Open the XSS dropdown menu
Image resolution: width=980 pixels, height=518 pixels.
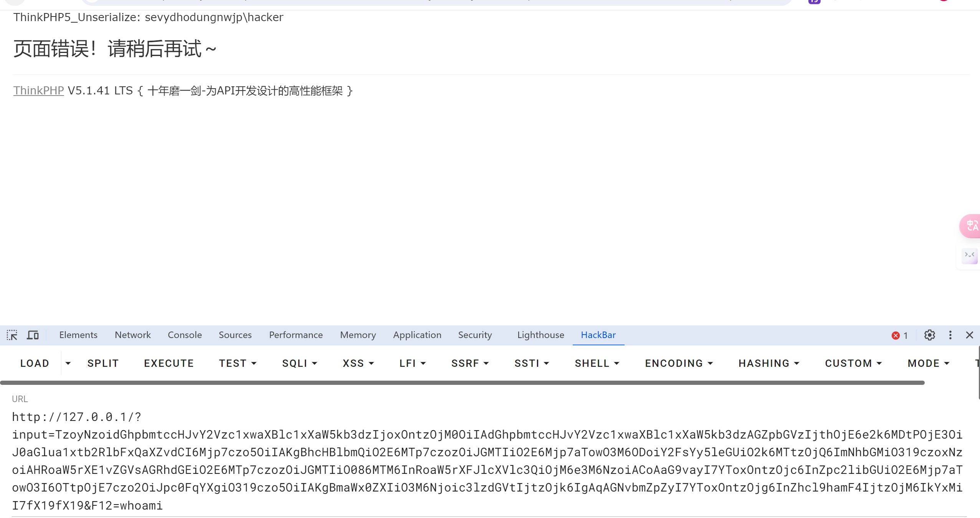point(358,363)
